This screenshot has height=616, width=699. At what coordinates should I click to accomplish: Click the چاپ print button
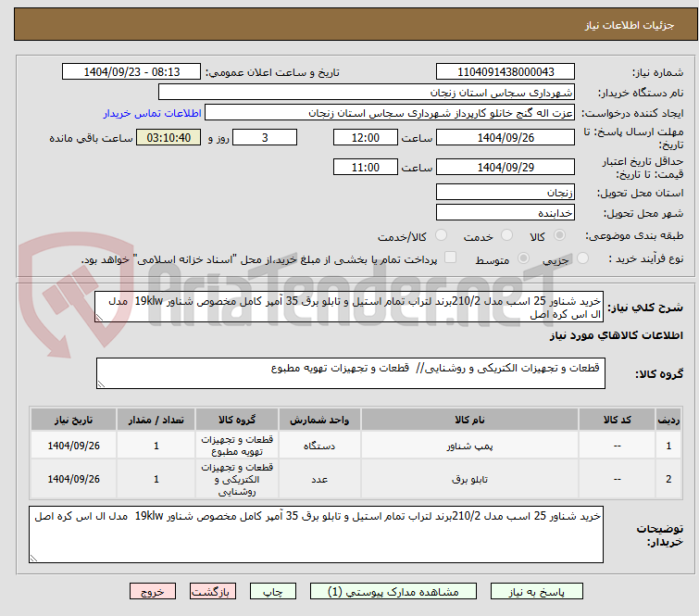click(x=272, y=592)
